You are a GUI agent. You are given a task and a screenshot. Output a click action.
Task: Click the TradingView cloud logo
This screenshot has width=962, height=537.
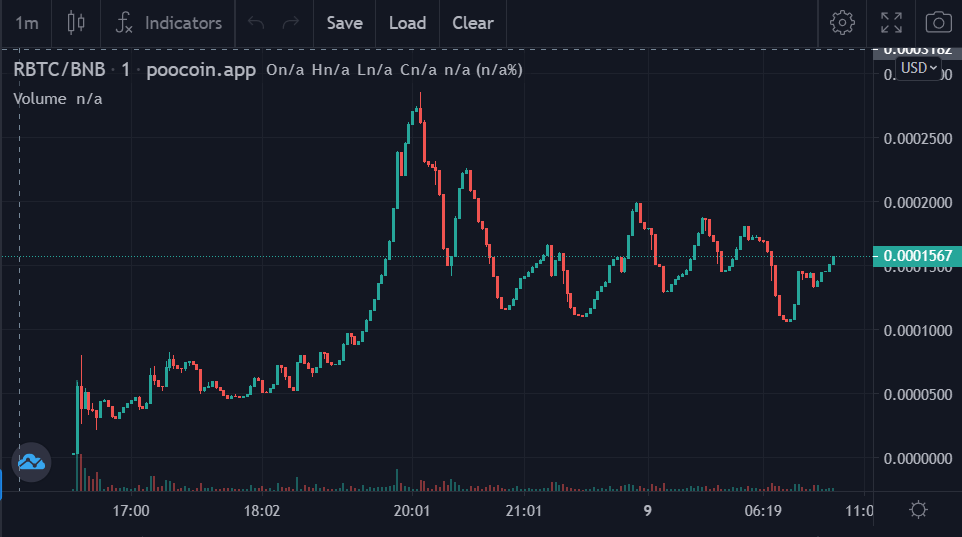(x=31, y=462)
